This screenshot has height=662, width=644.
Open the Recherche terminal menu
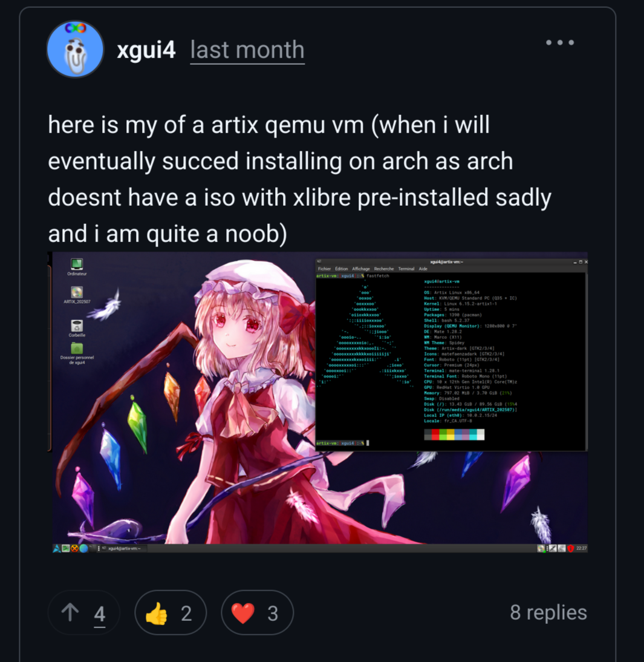[x=383, y=269]
